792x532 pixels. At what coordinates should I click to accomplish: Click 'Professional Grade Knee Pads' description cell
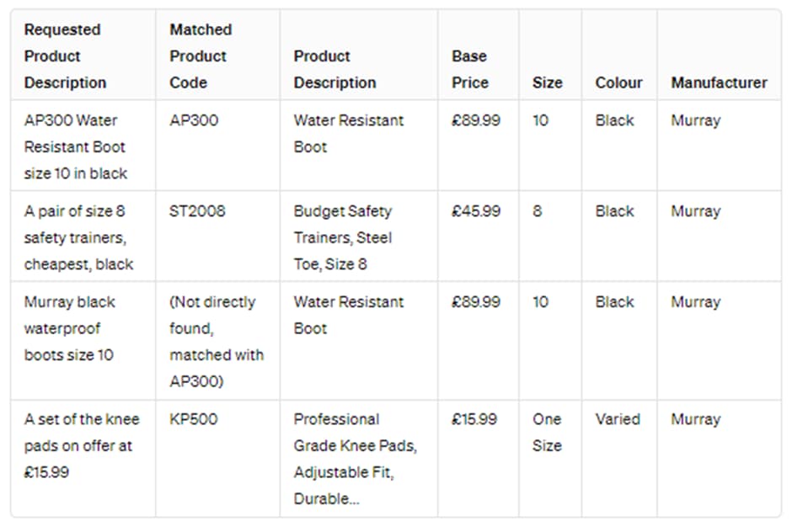coord(354,458)
